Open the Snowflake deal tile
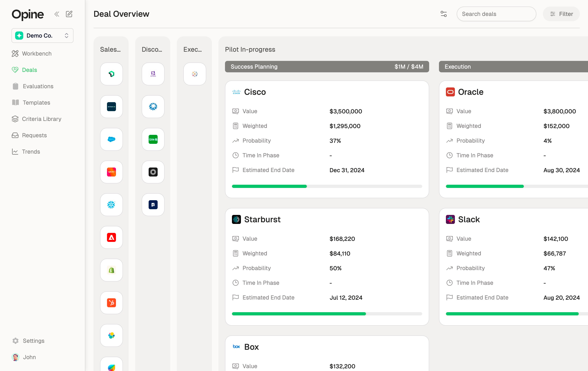Viewport: 588px width, 371px height. pyautogui.click(x=111, y=204)
